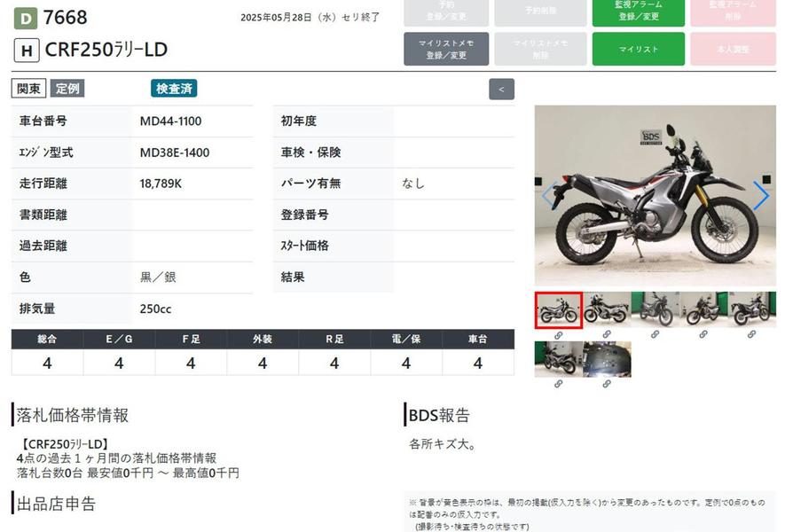Select the third motorcycle thumbnail
The width and height of the screenshot is (793, 532).
point(655,310)
